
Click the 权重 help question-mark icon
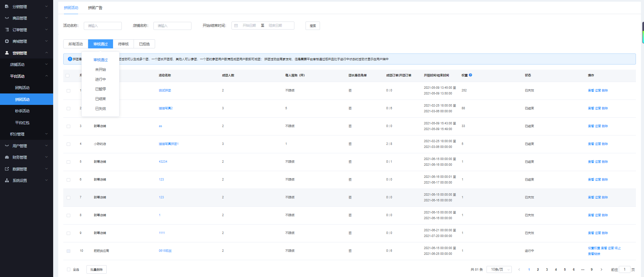point(470,75)
